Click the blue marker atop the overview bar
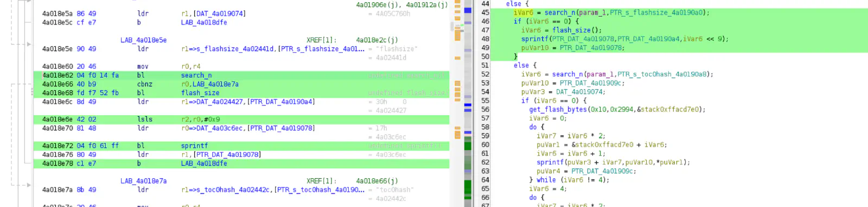This screenshot has height=207, width=868. (x=468, y=10)
